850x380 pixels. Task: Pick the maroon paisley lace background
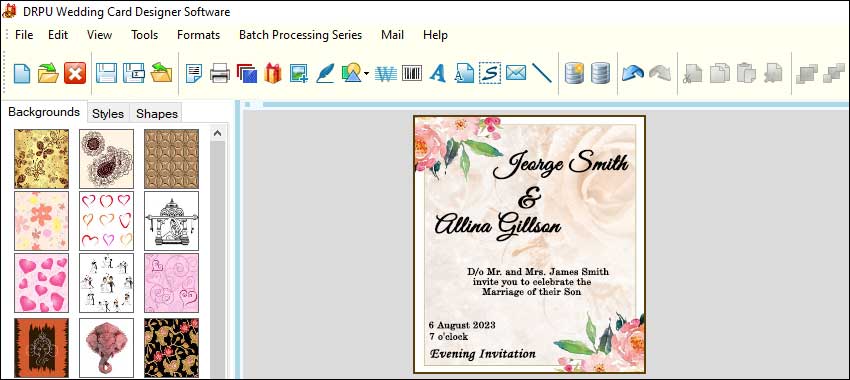[106, 158]
